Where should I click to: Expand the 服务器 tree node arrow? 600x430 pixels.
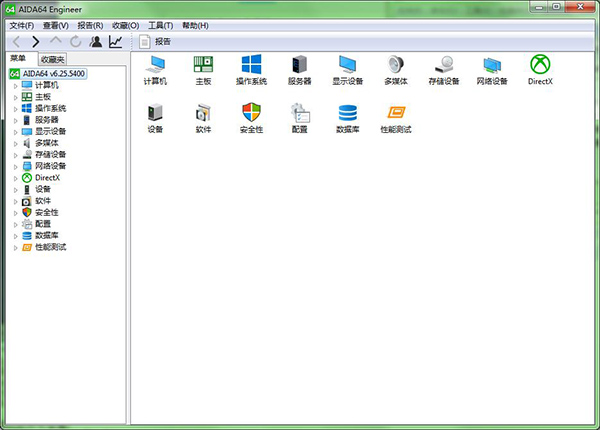(x=16, y=121)
